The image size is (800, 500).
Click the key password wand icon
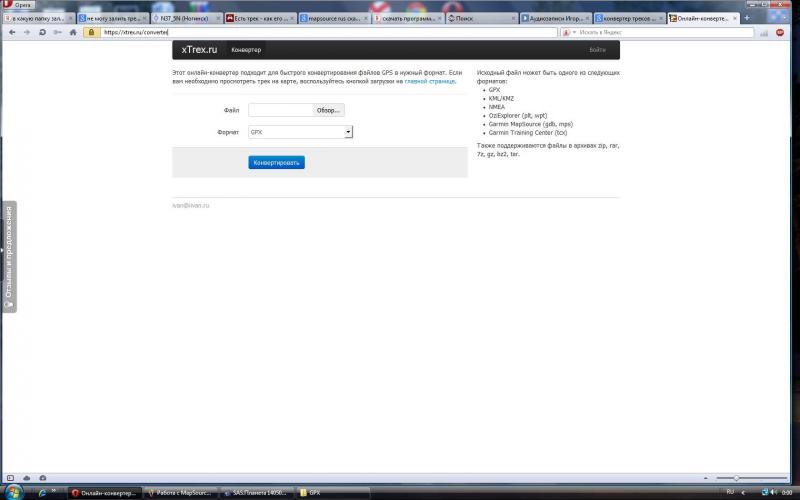point(58,32)
